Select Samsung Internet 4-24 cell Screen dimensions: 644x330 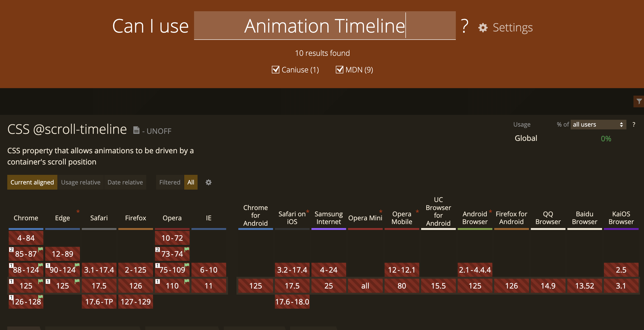point(329,270)
